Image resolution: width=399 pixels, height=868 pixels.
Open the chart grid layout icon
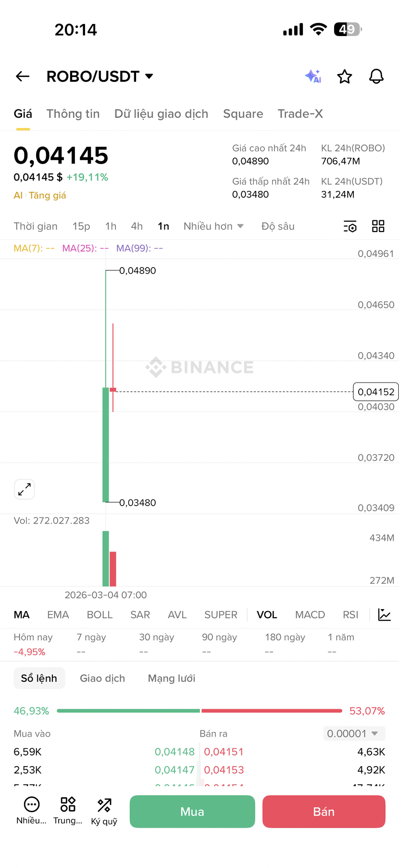coord(378,226)
